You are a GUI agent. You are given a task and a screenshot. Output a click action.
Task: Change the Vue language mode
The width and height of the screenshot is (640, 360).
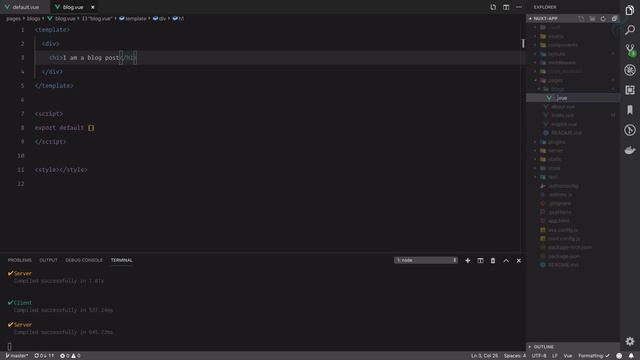click(568, 356)
